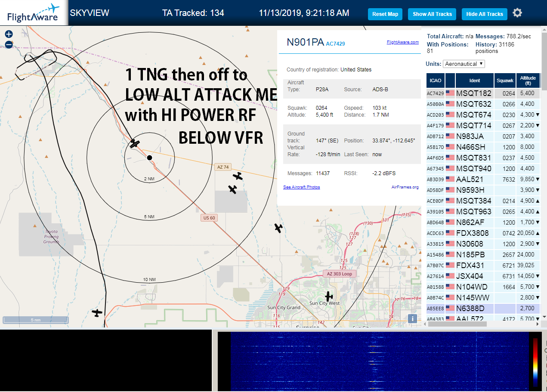The width and height of the screenshot is (547, 392).
Task: Select the MSQT940 aircraft row
Action: point(483,168)
